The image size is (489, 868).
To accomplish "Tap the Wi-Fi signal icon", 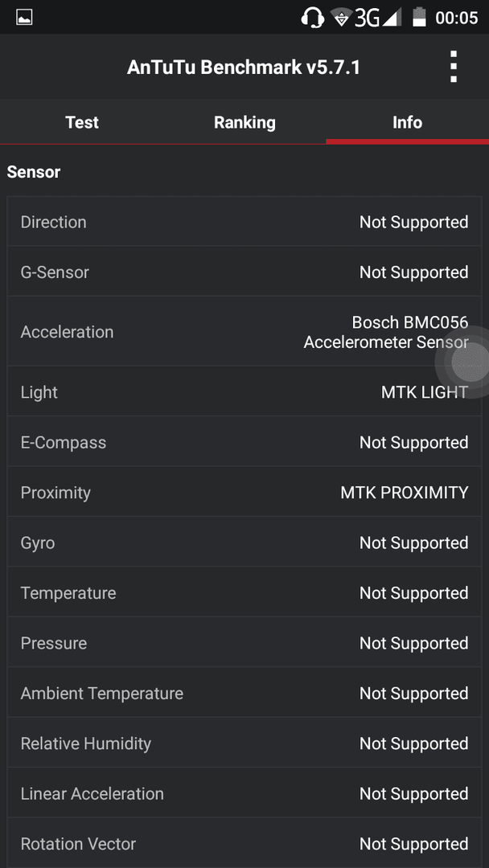I will point(341,18).
